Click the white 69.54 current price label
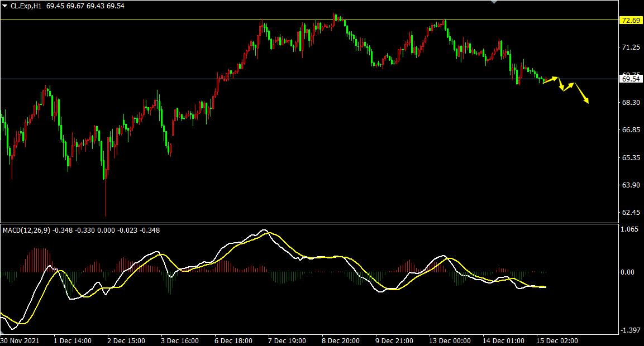This screenshot has width=644, height=346. coord(631,79)
